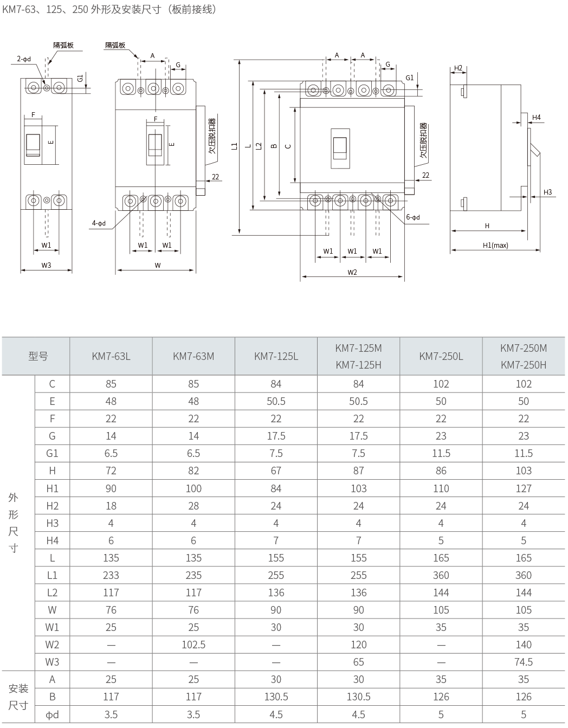Click the '82' value in H row
The width and height of the screenshot is (568, 728).
(193, 471)
